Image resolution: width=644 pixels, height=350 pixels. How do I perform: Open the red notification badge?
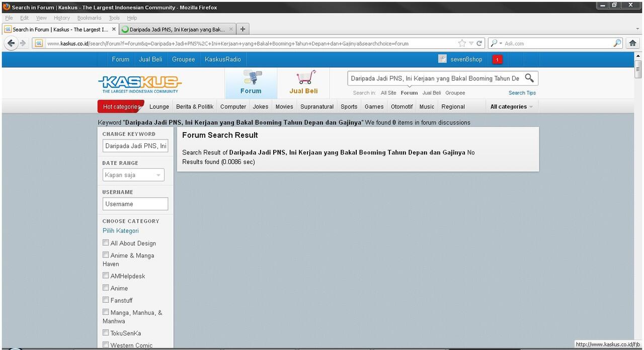click(x=497, y=59)
